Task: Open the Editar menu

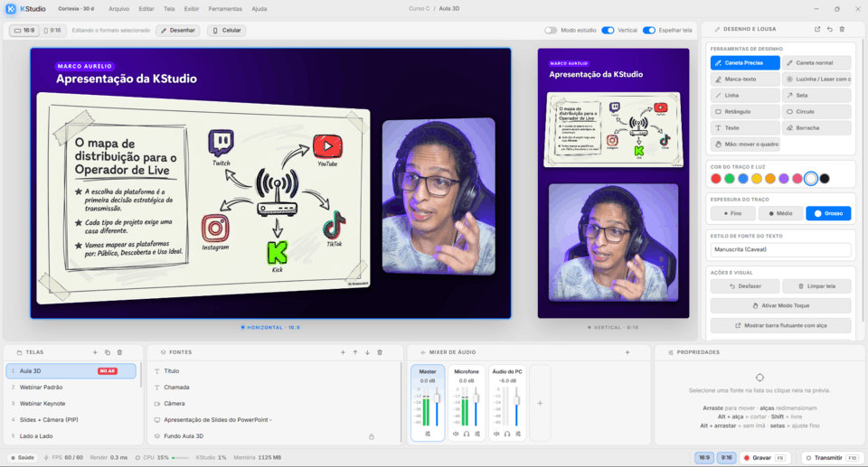Action: 146,9
